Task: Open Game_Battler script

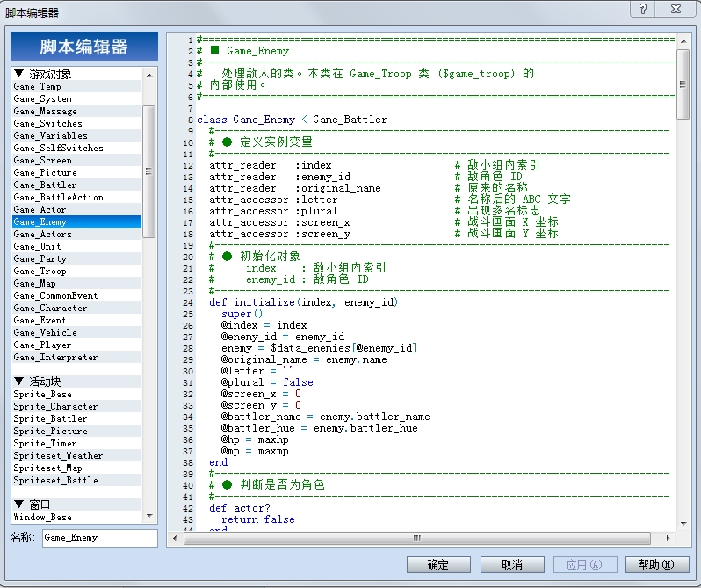Action: (x=76, y=185)
